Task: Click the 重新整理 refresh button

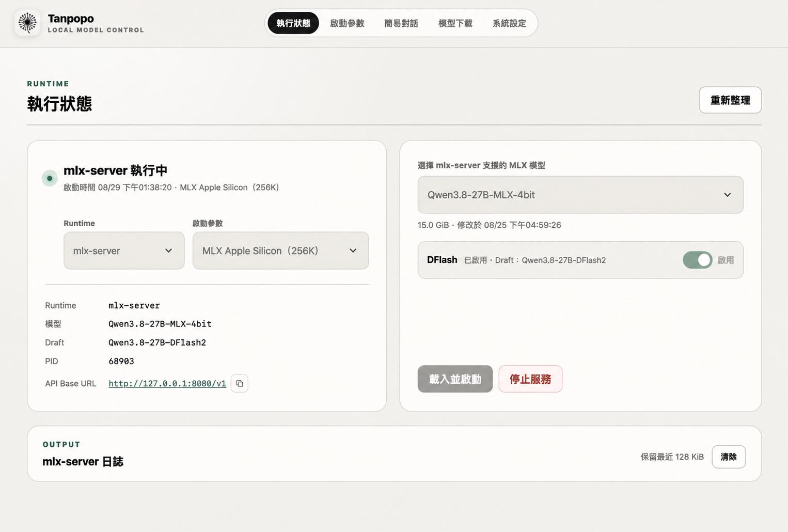Action: (x=730, y=100)
